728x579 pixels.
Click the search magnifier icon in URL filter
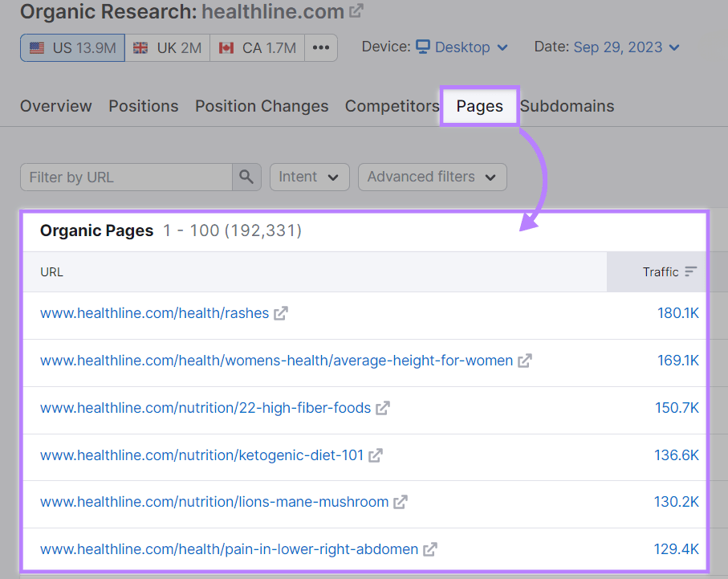pyautogui.click(x=246, y=177)
